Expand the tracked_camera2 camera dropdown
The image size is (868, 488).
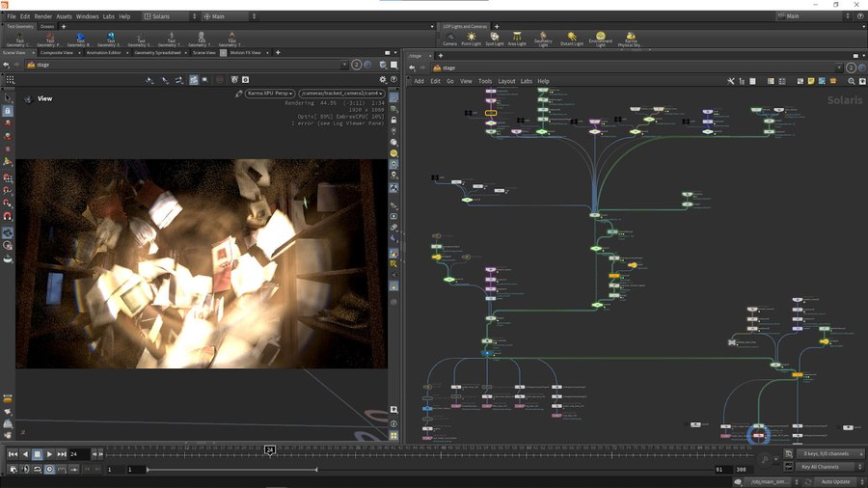[342, 94]
